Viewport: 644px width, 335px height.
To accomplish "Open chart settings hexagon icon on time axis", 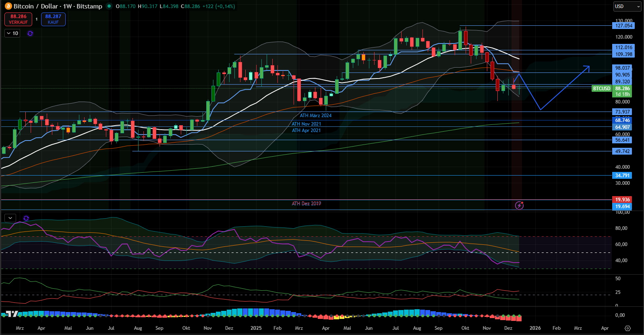I will pos(627,328).
